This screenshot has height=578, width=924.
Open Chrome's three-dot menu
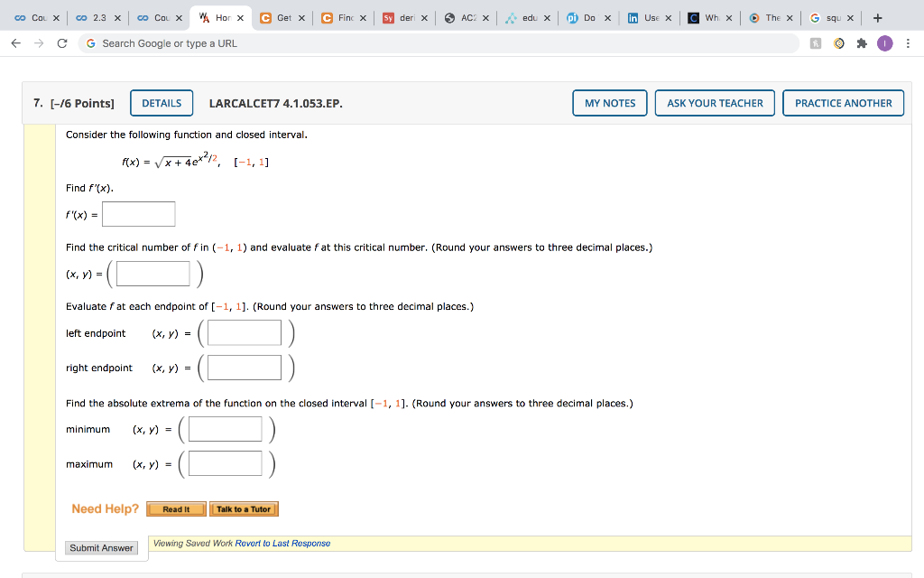(908, 42)
